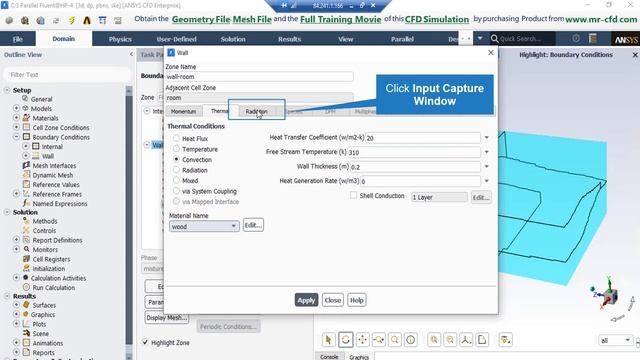Screen dimensions: 640x360
Task: Click the page/projection icon in graphics toolbar
Action: [x=482, y=340]
